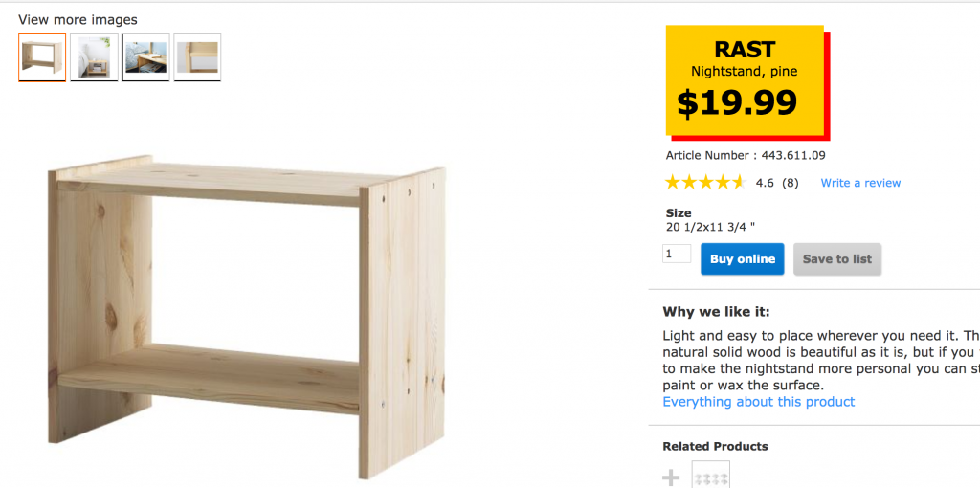Click the 4.6 rating score

(765, 183)
